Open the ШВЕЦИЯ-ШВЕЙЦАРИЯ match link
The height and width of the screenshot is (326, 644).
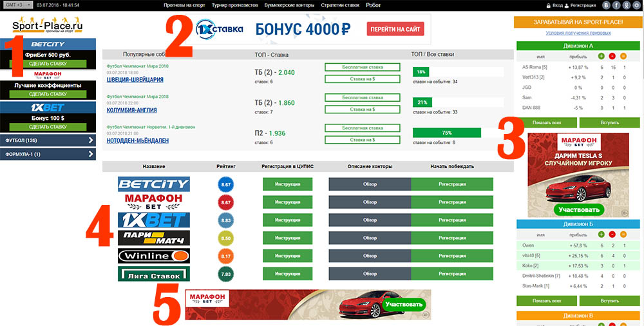(x=135, y=80)
